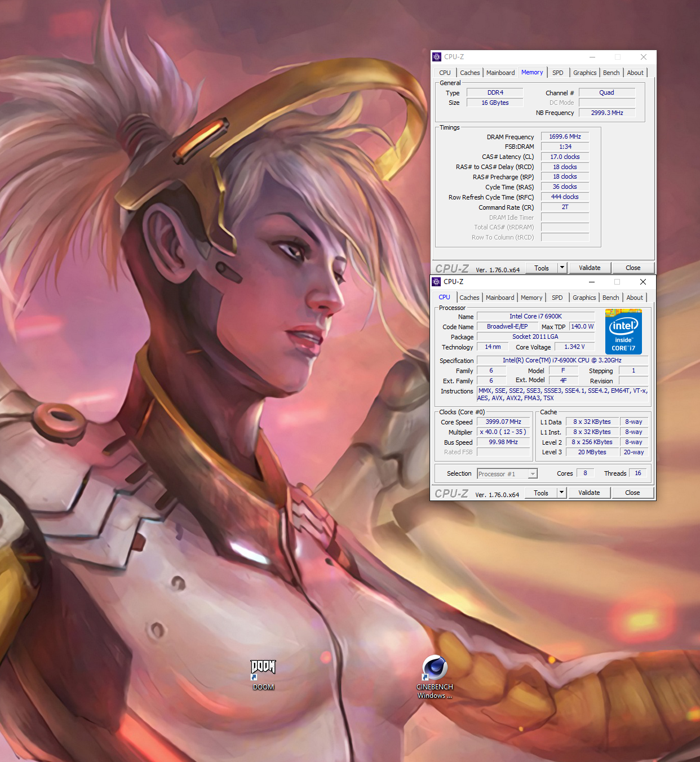The width and height of the screenshot is (700, 762).
Task: Click the memory Type field showing DDR4
Action: tap(495, 92)
